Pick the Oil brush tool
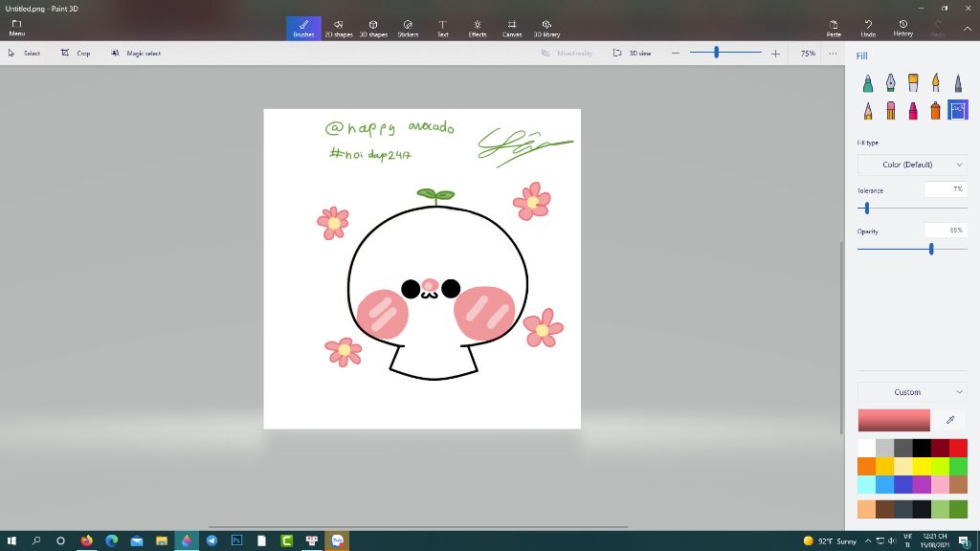Image resolution: width=980 pixels, height=551 pixels. click(x=913, y=83)
